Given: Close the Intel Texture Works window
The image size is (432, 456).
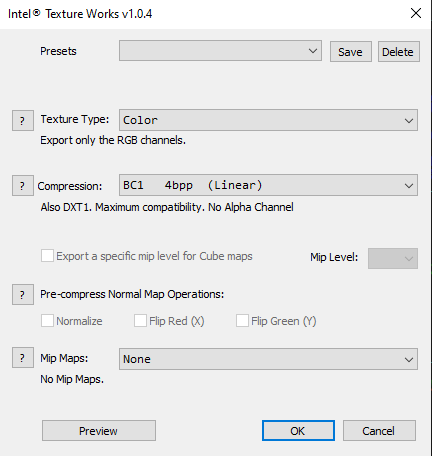Looking at the screenshot, I should tap(416, 13).
